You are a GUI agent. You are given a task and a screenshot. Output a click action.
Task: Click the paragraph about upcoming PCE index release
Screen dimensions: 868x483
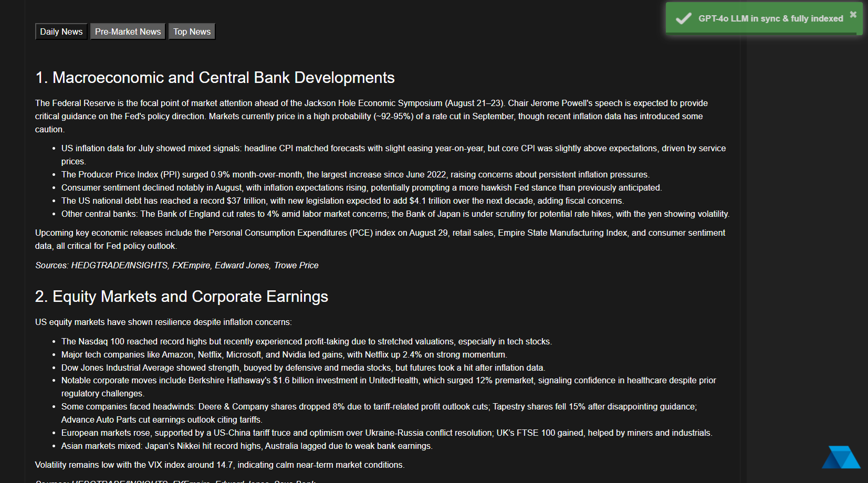380,239
